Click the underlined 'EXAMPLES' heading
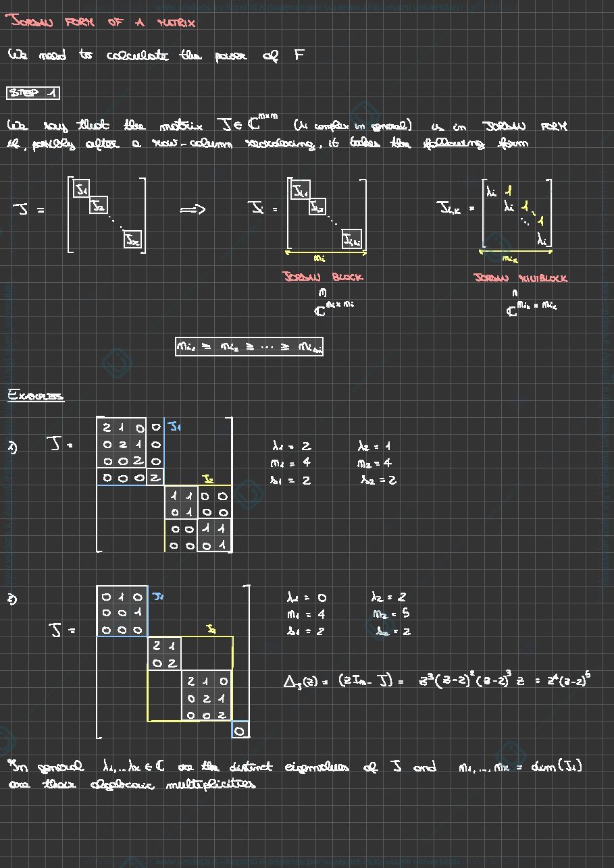This screenshot has height=868, width=614. (36, 396)
